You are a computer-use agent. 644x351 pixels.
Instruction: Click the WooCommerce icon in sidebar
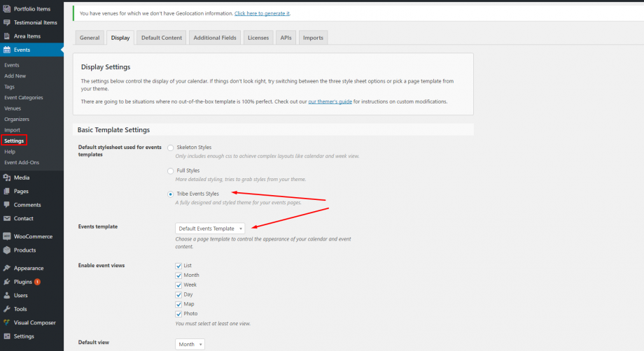pos(7,236)
